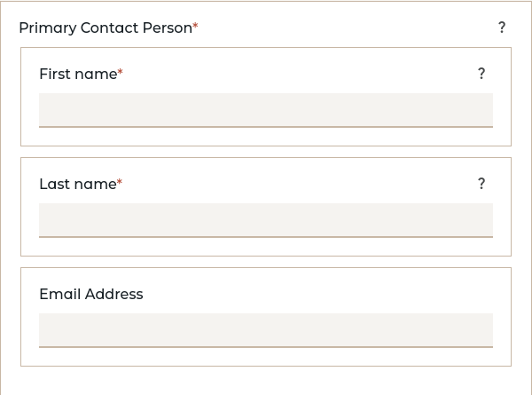Click the word 'First' in the name label
The width and height of the screenshot is (532, 395).
coord(54,74)
